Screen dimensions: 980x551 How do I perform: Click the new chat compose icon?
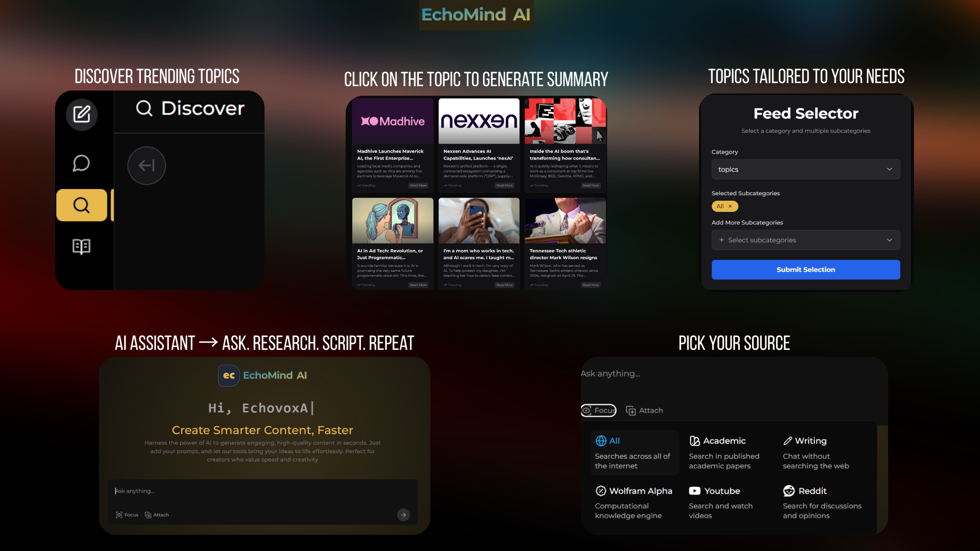[x=81, y=115]
